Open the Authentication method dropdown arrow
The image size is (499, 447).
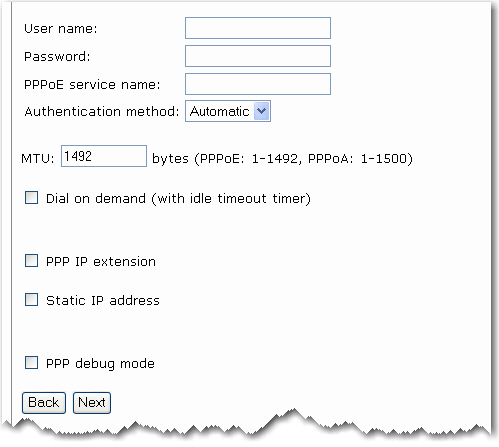[261, 111]
